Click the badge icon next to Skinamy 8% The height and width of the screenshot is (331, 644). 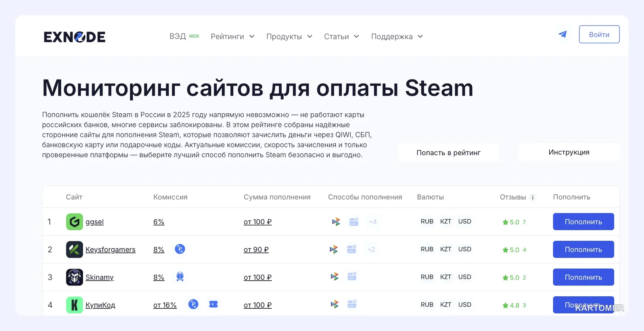(x=180, y=277)
